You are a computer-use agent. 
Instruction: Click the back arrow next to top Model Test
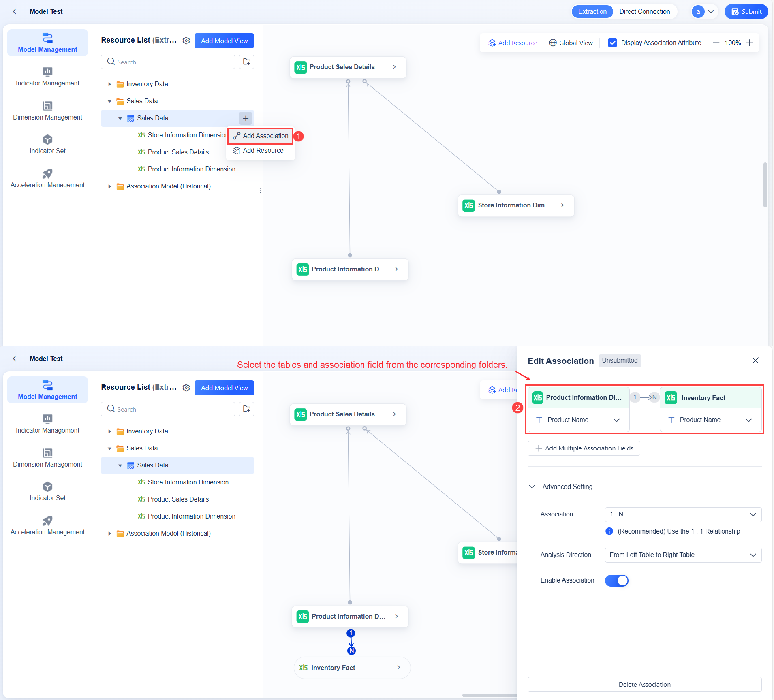[x=15, y=11]
